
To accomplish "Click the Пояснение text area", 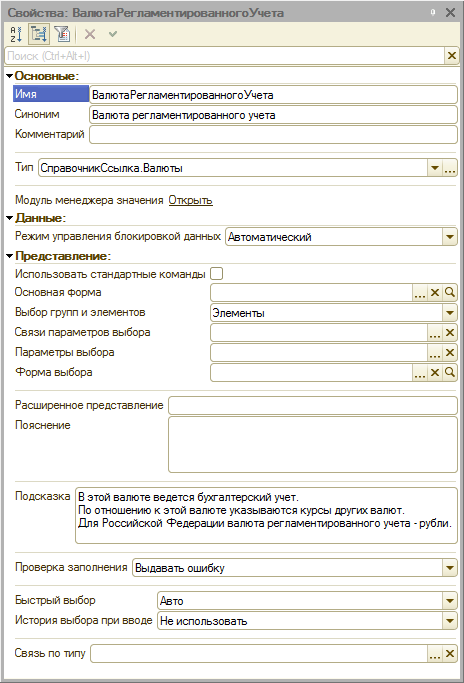I will pos(313,445).
